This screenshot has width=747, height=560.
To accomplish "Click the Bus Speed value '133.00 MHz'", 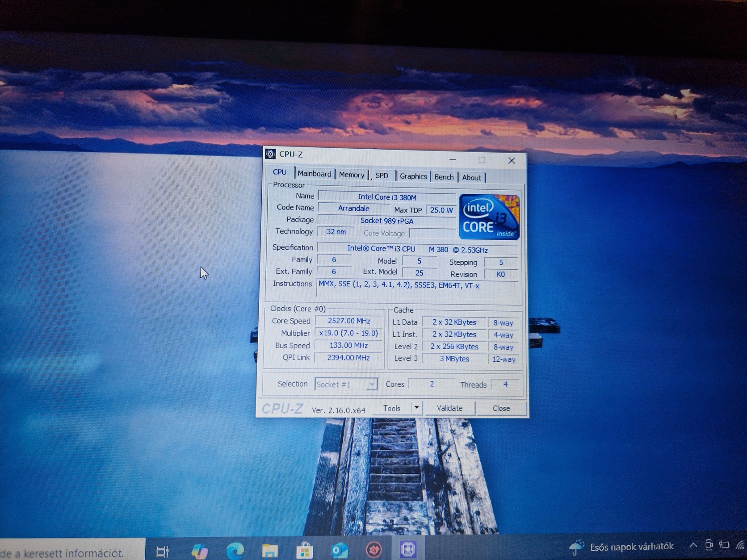I will point(348,345).
